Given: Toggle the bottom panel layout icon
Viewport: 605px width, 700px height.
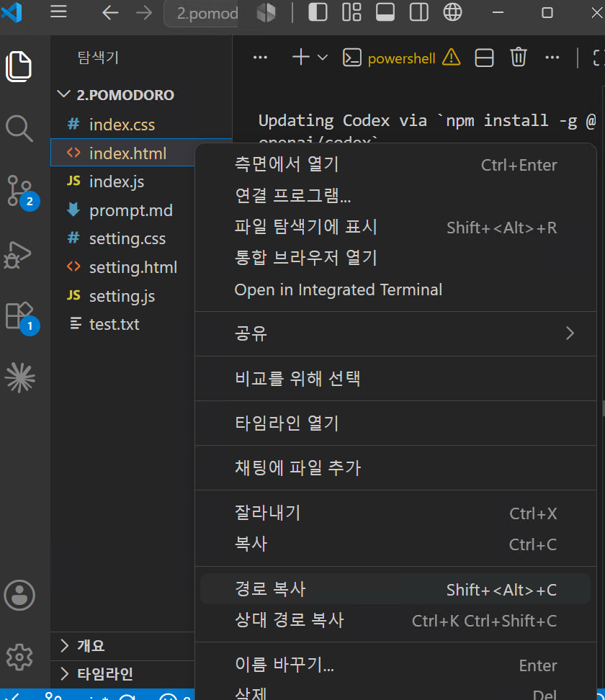Looking at the screenshot, I should coord(385,12).
